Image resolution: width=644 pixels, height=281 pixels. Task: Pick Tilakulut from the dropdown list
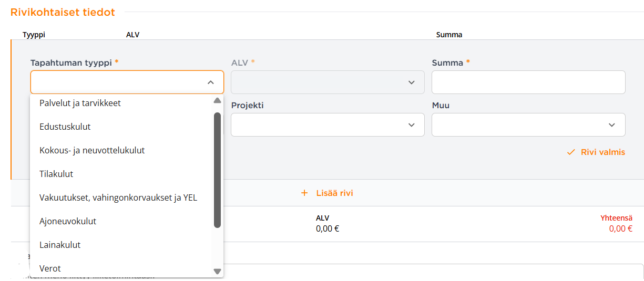[56, 174]
